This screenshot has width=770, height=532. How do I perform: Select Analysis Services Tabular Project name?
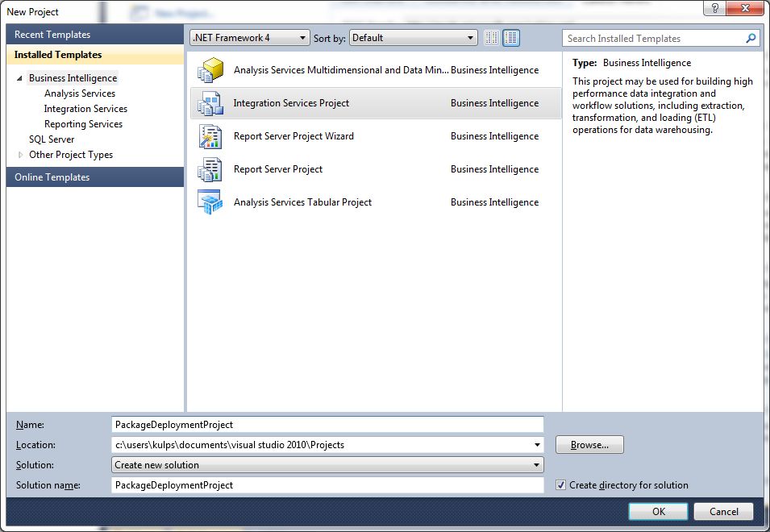pyautogui.click(x=302, y=202)
